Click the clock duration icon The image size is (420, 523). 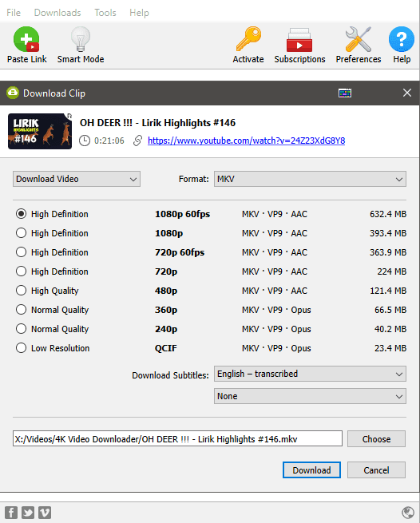click(x=85, y=141)
